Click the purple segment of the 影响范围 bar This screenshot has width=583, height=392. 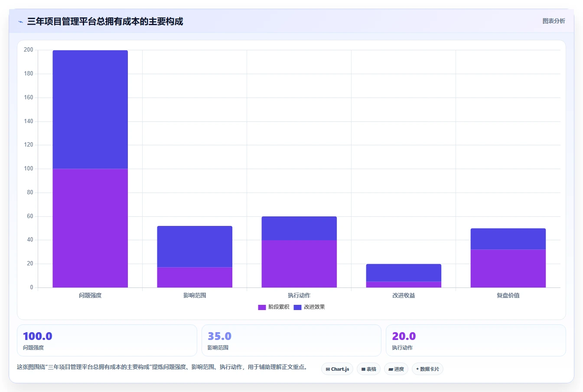coord(195,278)
